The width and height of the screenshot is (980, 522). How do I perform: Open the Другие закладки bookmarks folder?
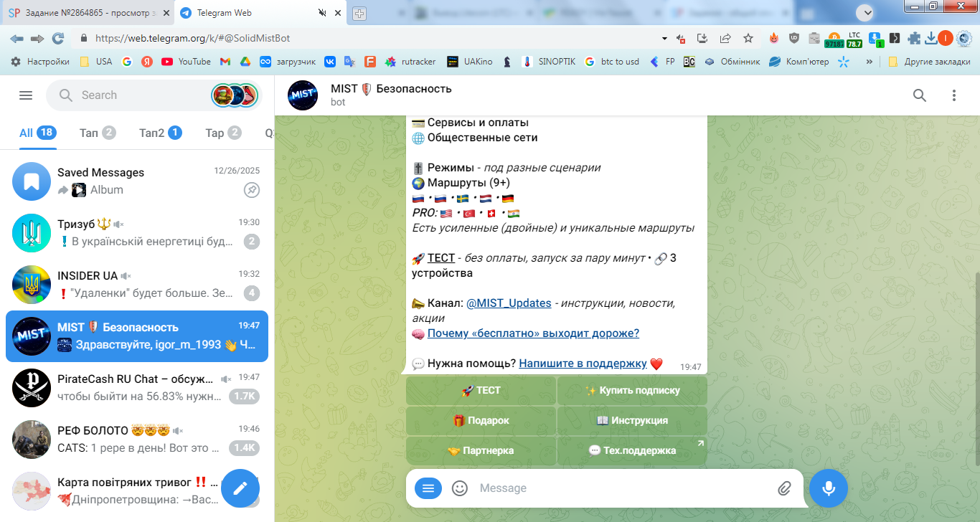coord(929,62)
